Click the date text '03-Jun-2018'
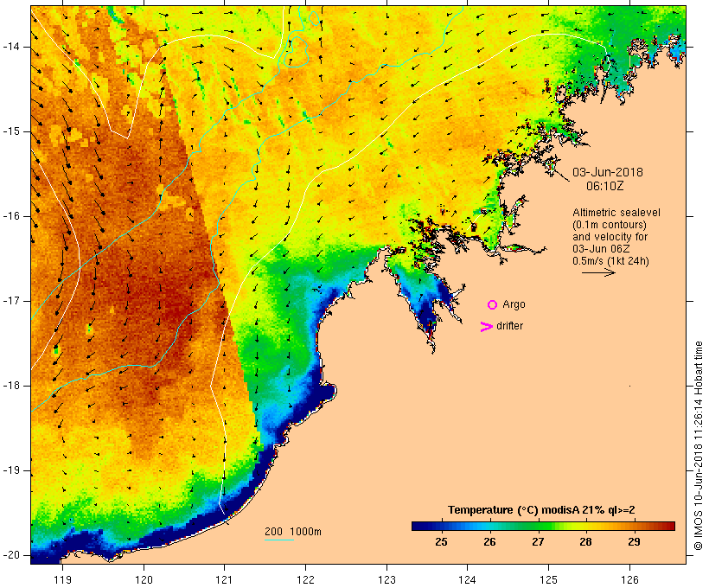Image resolution: width=709 pixels, height=588 pixels. pyautogui.click(x=608, y=172)
